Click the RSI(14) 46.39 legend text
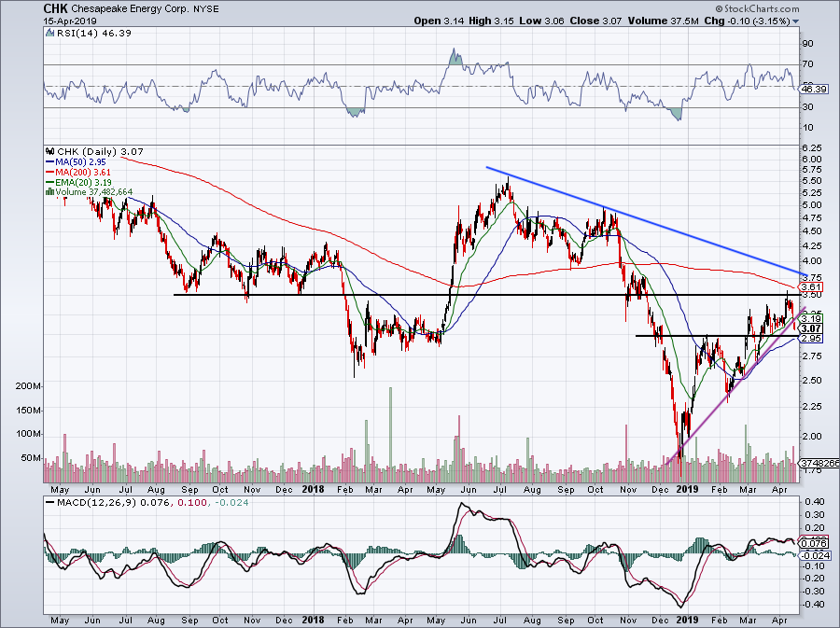The width and height of the screenshot is (840, 628). 93,34
